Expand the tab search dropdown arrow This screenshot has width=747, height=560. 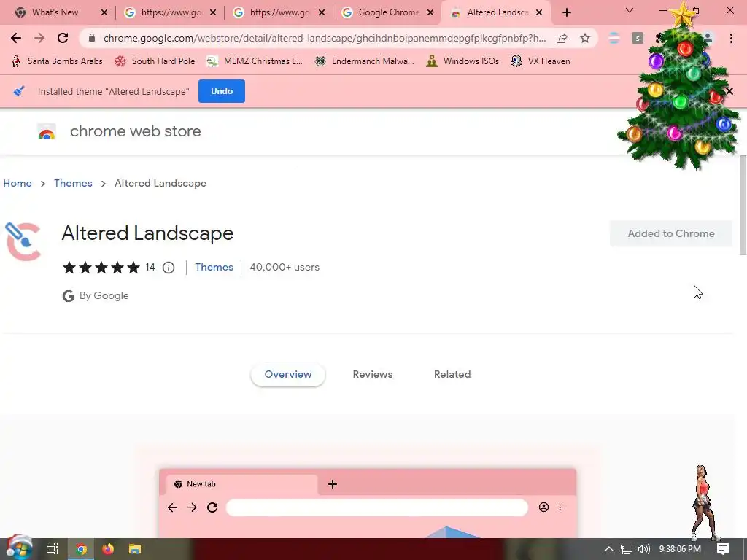point(630,10)
